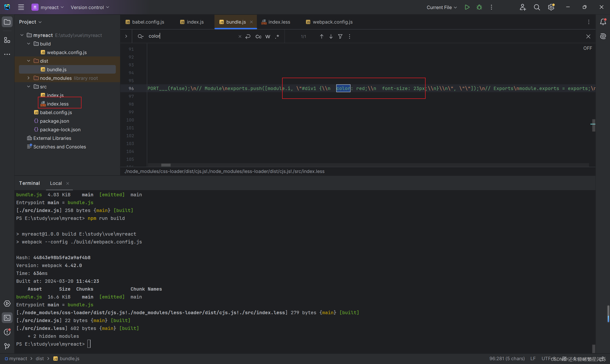Click inside the search text field
The height and width of the screenshot is (364, 610).
[x=191, y=36]
